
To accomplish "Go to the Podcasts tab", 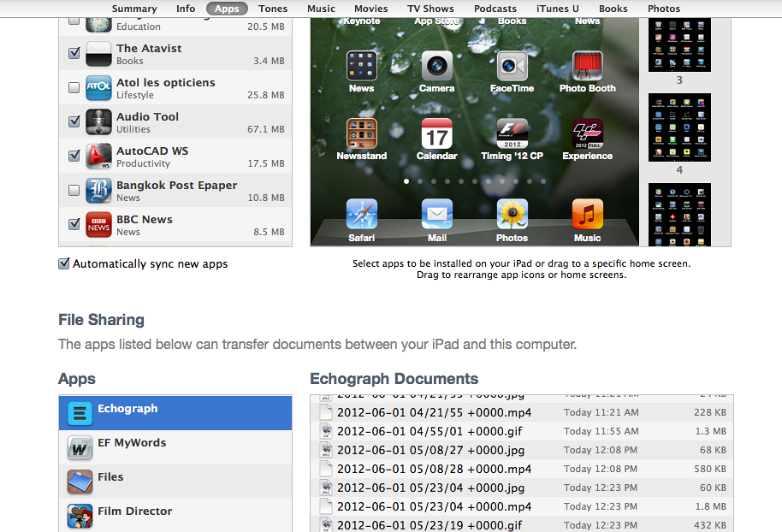I will click(495, 9).
